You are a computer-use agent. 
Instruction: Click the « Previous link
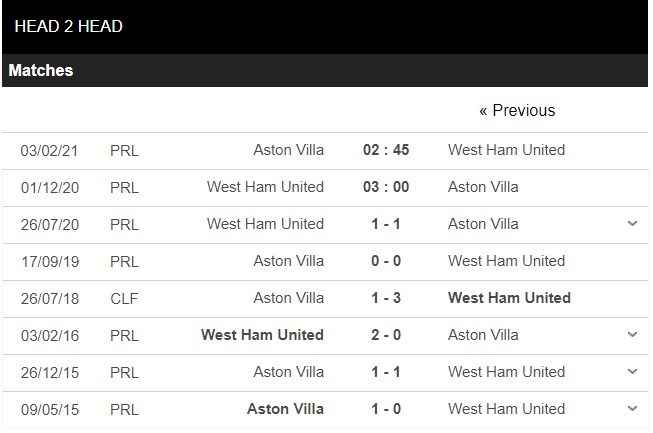click(x=516, y=111)
